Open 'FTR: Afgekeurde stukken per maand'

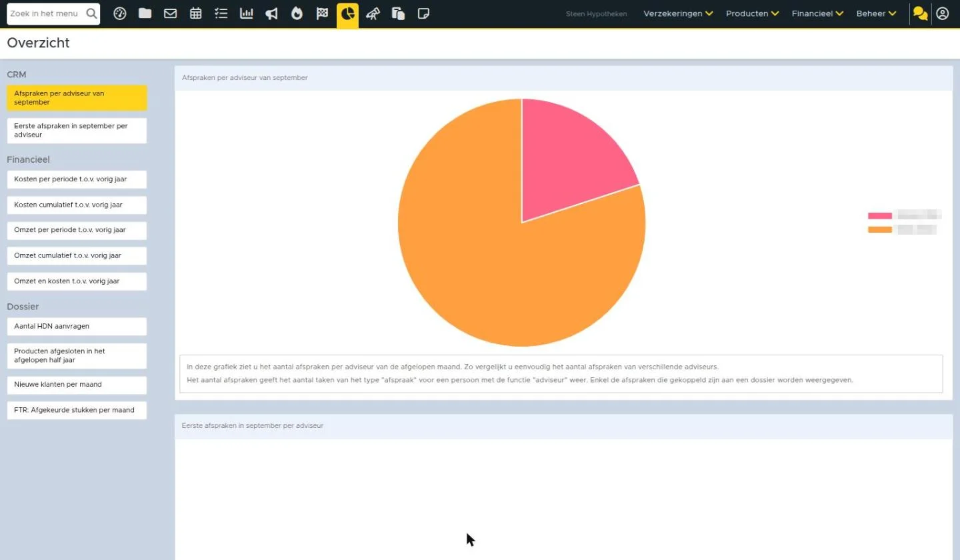(77, 410)
